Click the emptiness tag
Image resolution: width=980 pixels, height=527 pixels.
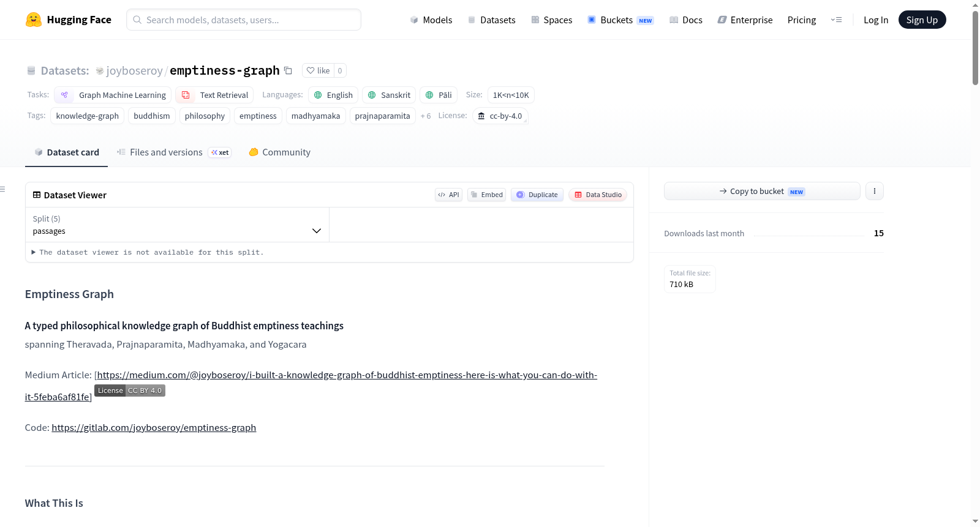tap(258, 116)
